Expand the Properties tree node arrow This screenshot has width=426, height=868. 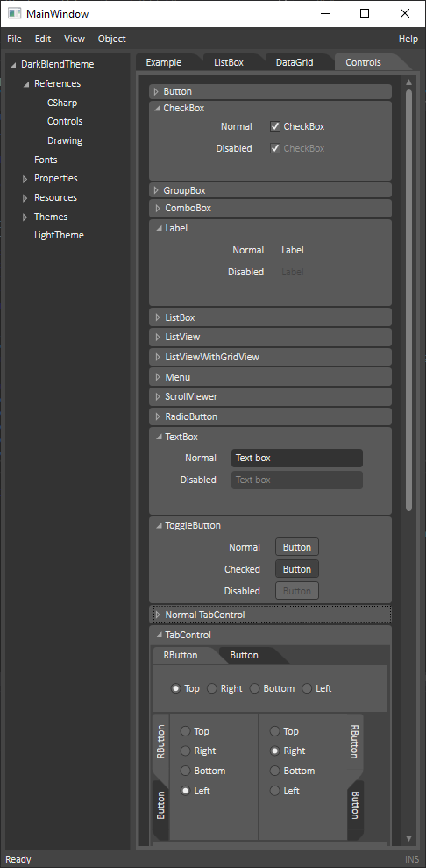click(x=25, y=179)
